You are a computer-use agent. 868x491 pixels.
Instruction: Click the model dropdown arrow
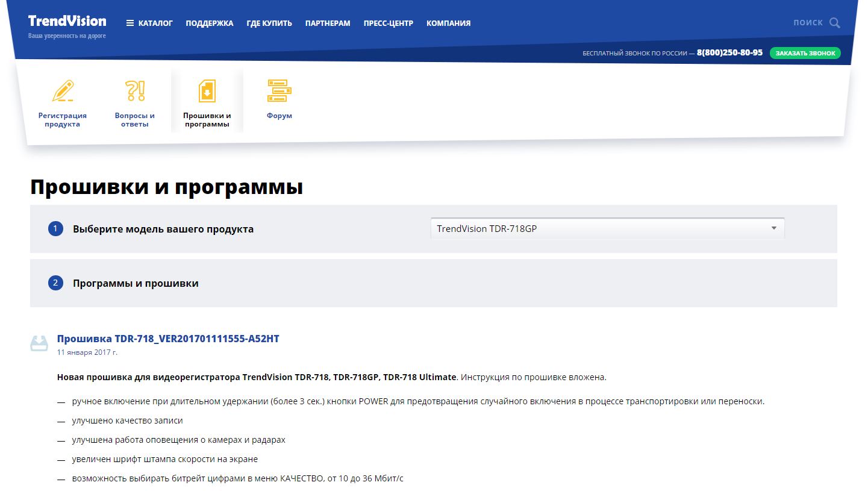774,228
